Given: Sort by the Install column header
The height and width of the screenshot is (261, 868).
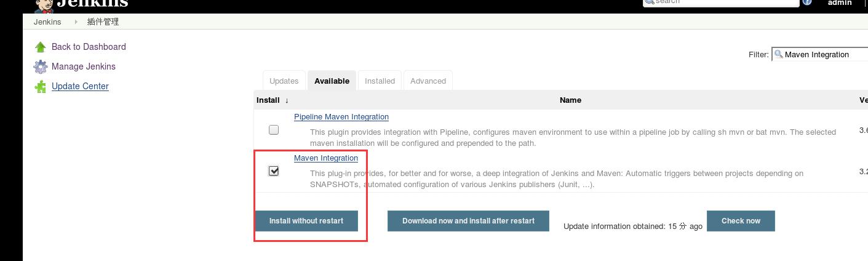Looking at the screenshot, I should tap(273, 100).
